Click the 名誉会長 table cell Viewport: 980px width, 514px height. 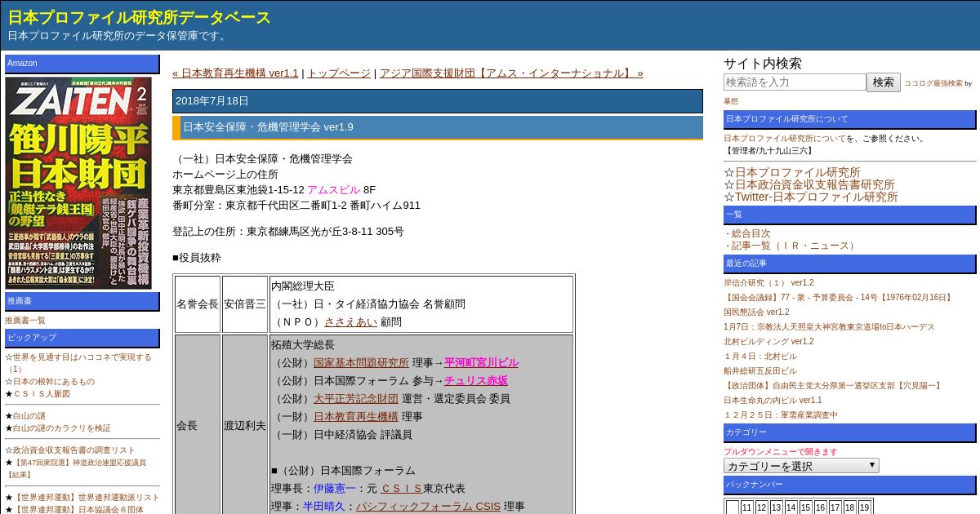point(198,304)
